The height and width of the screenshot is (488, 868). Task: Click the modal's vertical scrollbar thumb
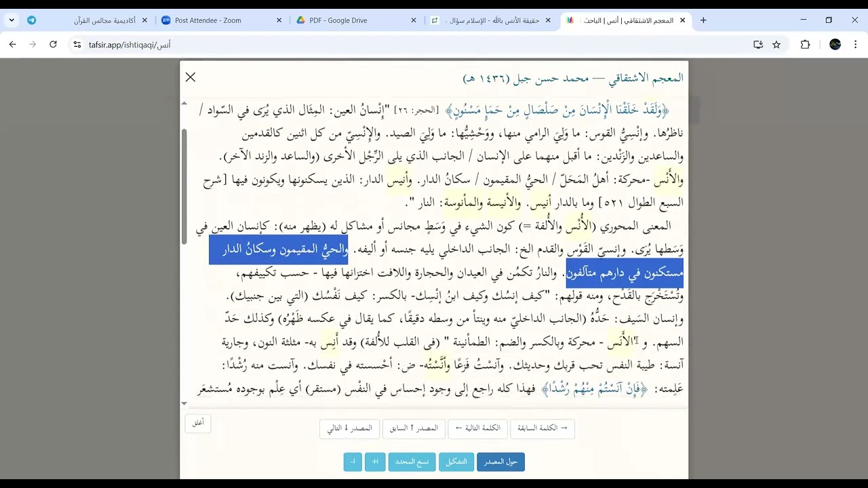[x=184, y=186]
